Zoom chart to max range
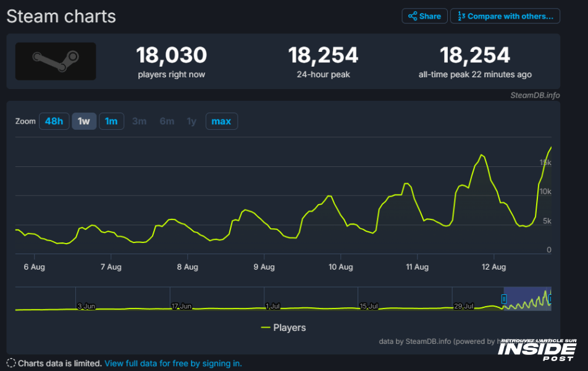Image resolution: width=588 pixels, height=371 pixels. pos(221,121)
